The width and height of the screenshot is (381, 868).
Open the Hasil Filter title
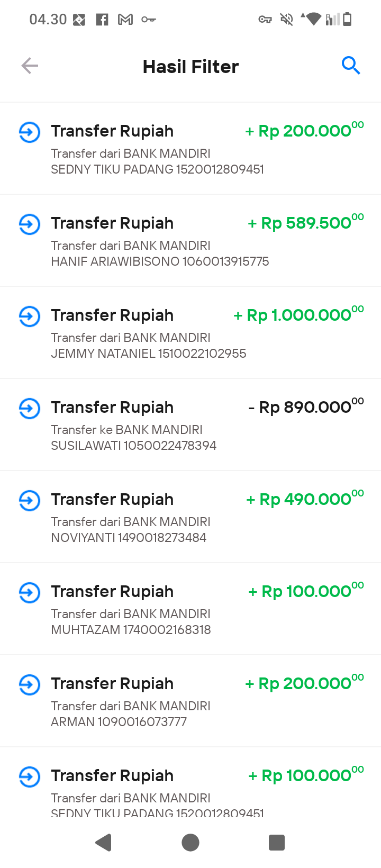coord(190,67)
